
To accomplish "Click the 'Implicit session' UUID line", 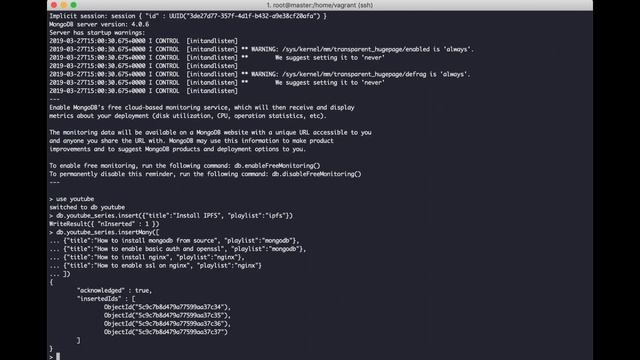I will (x=188, y=16).
